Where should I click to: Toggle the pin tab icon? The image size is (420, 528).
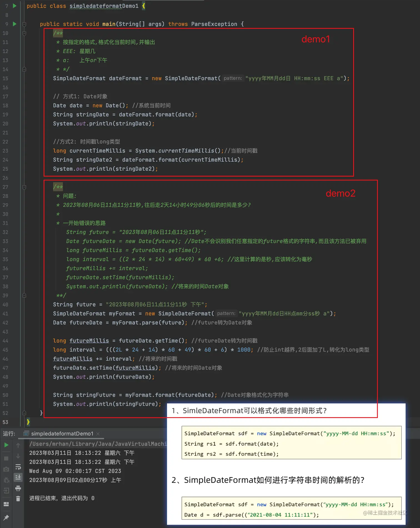6,517
